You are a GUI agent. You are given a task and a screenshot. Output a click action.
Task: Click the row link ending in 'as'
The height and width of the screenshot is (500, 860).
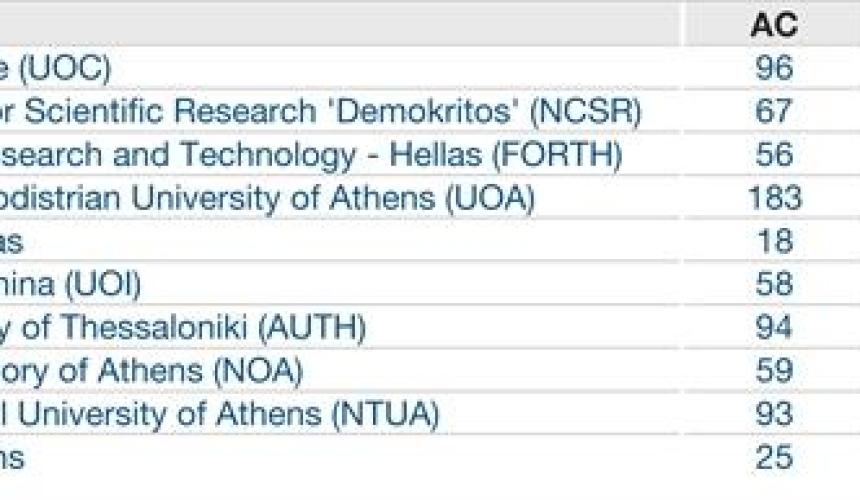(x=11, y=242)
